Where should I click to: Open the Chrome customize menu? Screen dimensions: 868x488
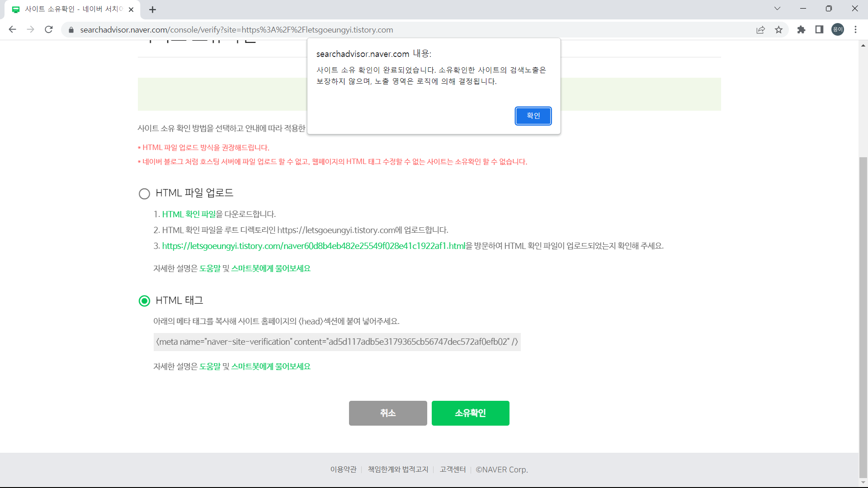click(x=856, y=30)
